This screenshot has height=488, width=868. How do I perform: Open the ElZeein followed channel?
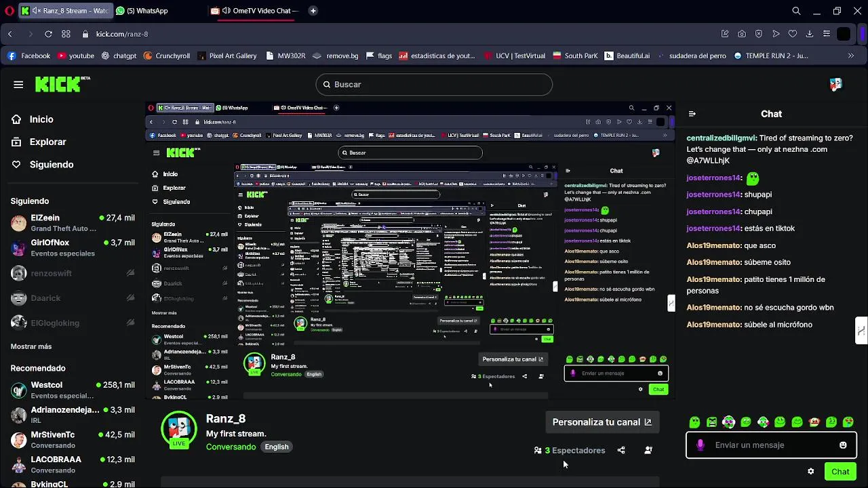click(73, 223)
